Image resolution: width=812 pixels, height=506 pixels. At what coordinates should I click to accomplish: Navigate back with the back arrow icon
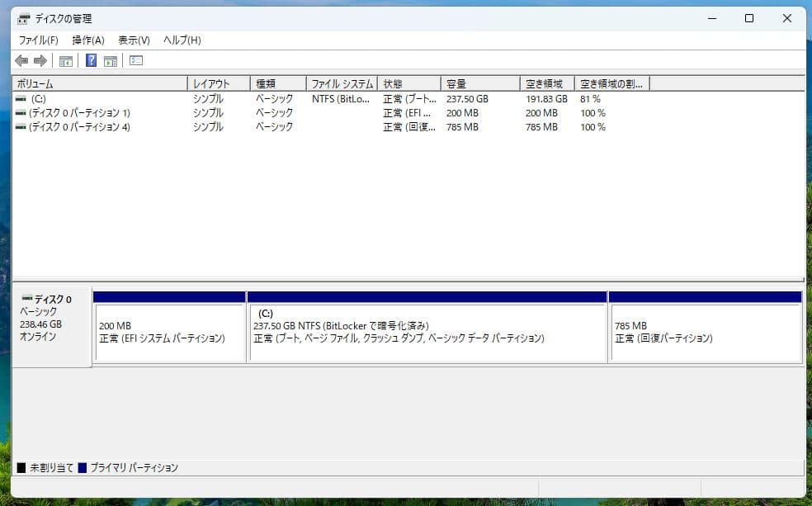[21, 59]
